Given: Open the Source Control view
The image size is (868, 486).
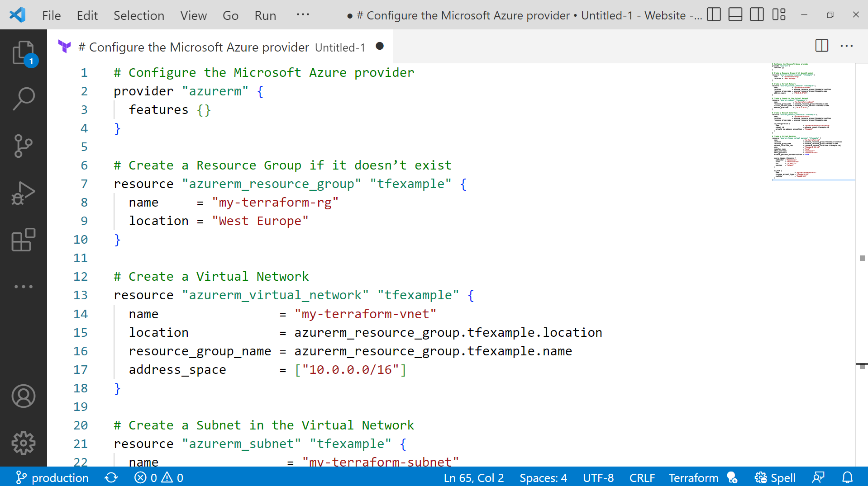Looking at the screenshot, I should coord(23,146).
